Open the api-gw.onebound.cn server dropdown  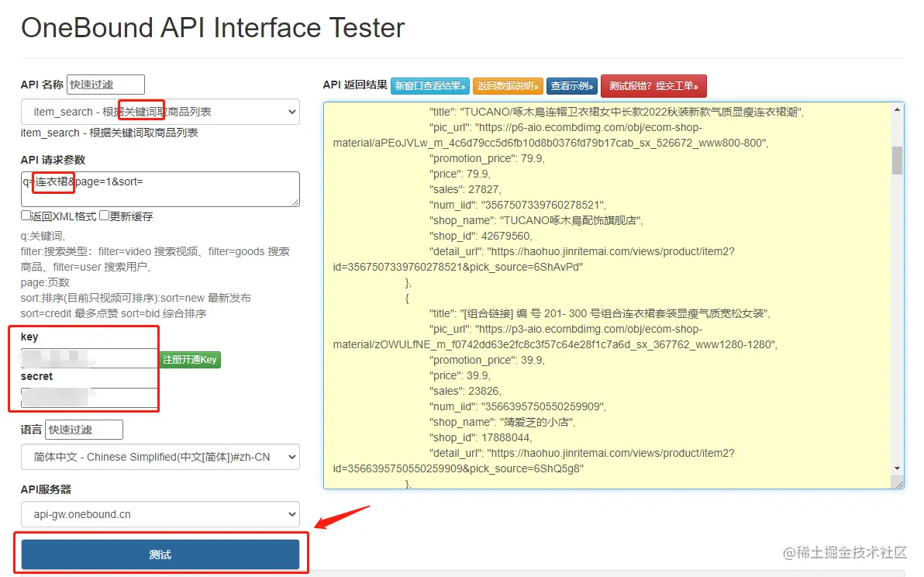(x=160, y=513)
